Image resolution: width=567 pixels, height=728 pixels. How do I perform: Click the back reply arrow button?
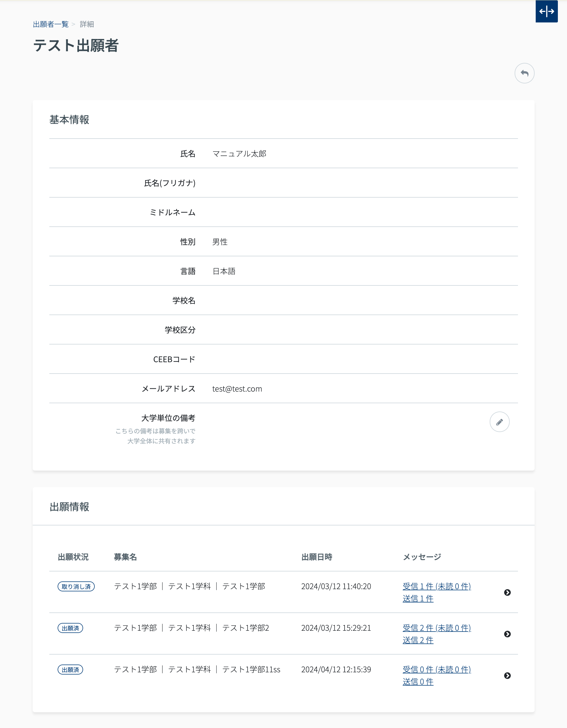tap(524, 73)
